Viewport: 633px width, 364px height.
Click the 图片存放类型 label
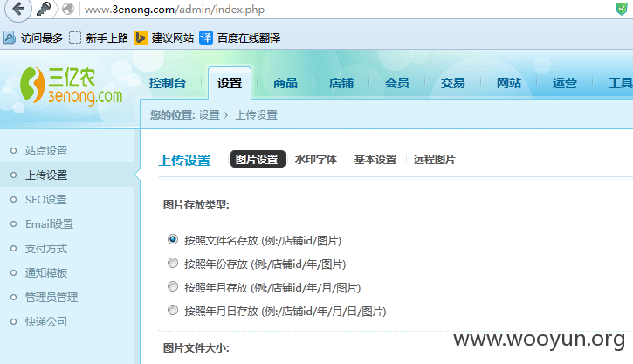pos(196,205)
